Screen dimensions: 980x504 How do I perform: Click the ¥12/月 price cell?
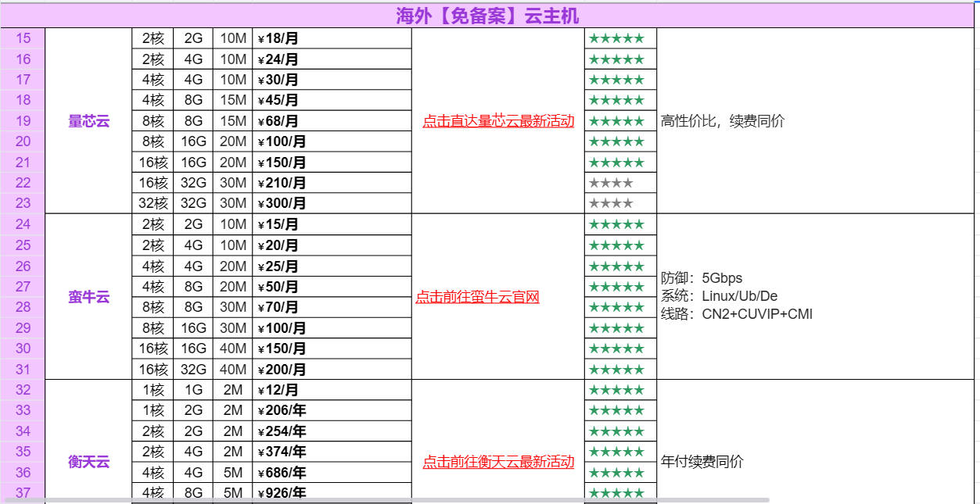point(332,389)
